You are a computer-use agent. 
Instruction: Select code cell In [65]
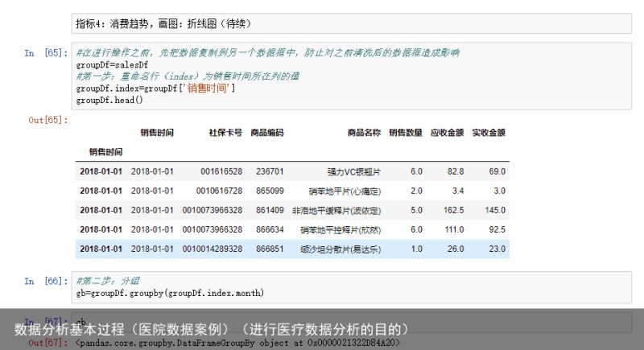click(x=351, y=76)
